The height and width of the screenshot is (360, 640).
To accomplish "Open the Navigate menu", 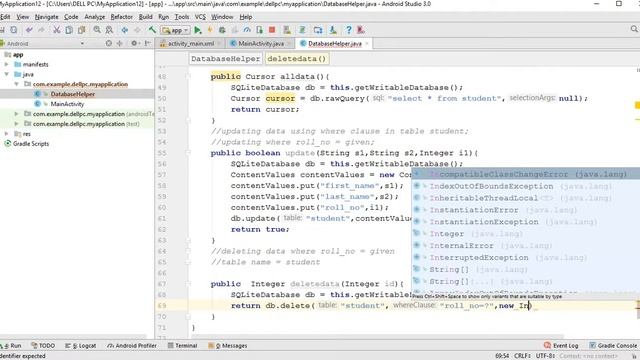I will (x=47, y=17).
